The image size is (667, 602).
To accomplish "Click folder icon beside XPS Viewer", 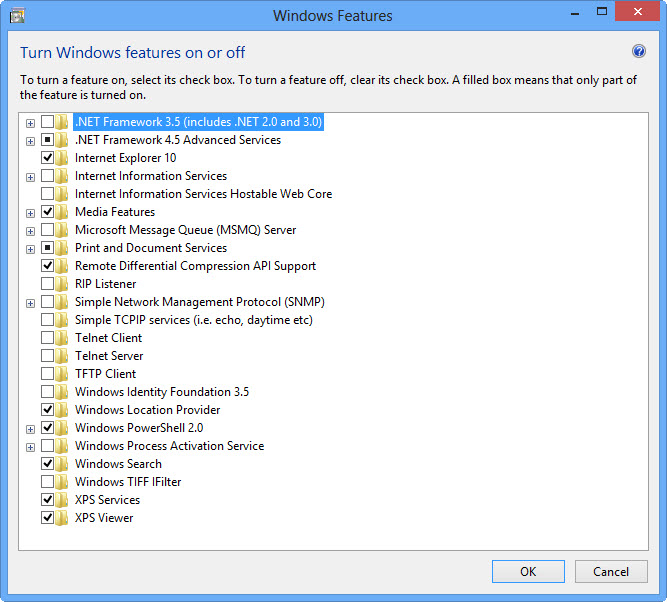I will tap(62, 518).
